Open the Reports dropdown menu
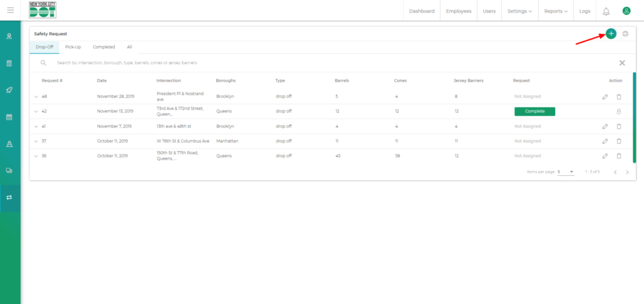 click(556, 11)
